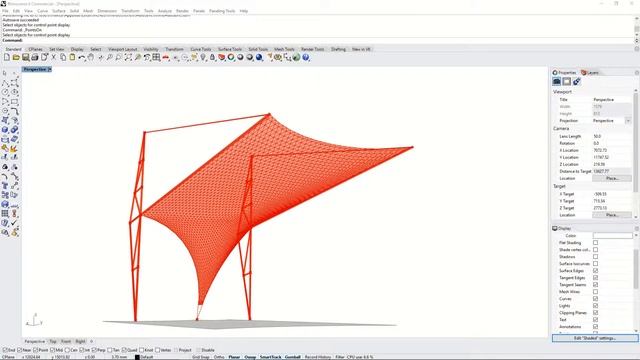Click the blue Help question mark icon
Viewport: 640px width, 360px height.
[x=306, y=58]
